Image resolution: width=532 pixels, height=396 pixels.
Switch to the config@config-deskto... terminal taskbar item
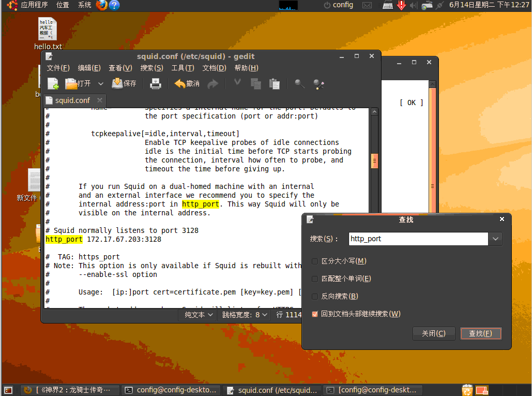click(x=171, y=390)
